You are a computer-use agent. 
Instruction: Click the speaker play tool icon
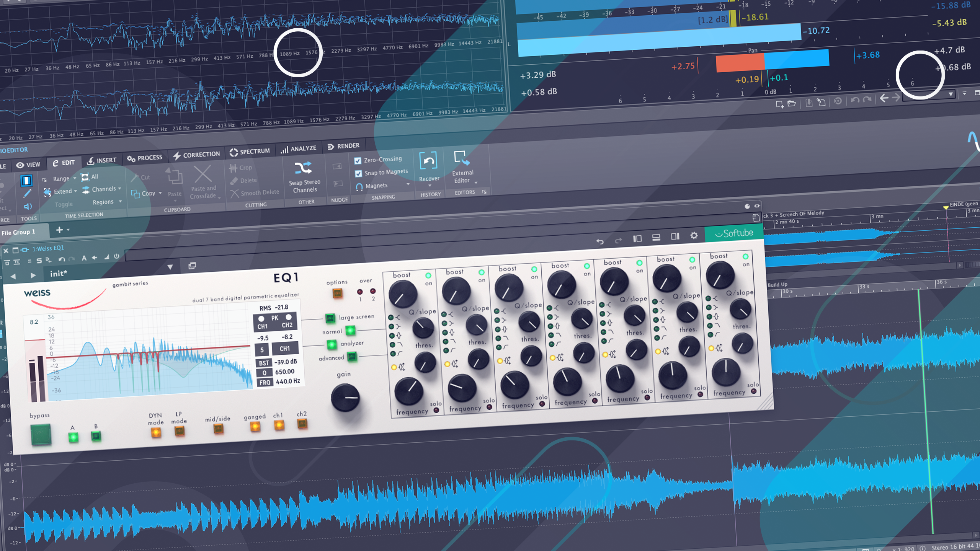pos(28,207)
